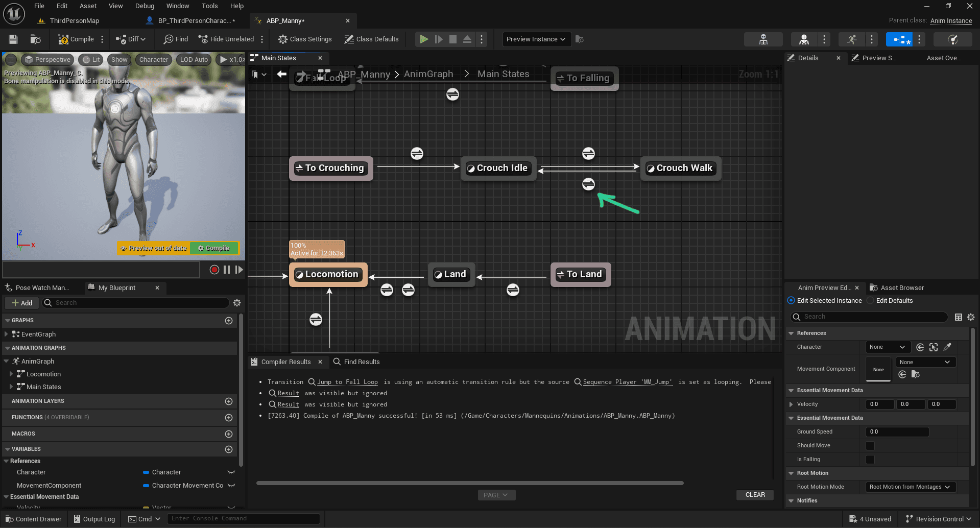Viewport: 980px width, 528px height.
Task: Open My Blueprint settings gear
Action: pyautogui.click(x=237, y=303)
